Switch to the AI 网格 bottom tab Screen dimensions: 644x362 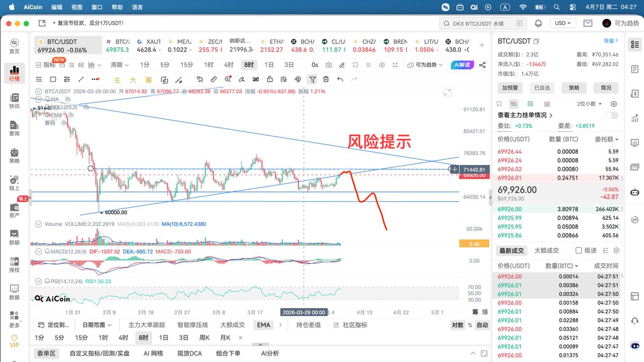(x=153, y=353)
